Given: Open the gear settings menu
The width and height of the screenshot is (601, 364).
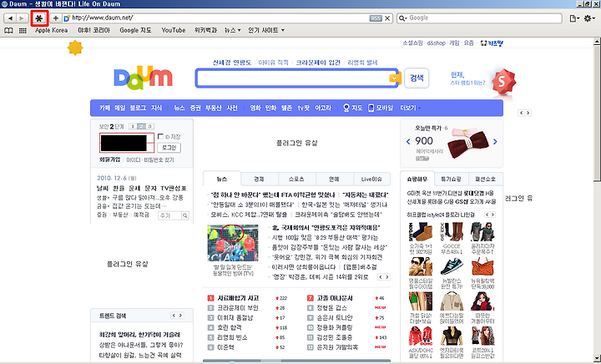Looking at the screenshot, I should click(x=588, y=18).
